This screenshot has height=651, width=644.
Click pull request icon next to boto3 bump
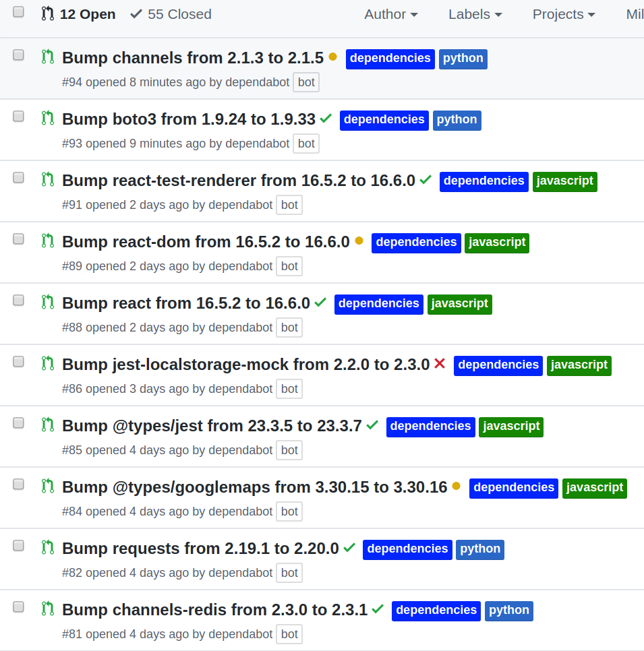(x=48, y=118)
